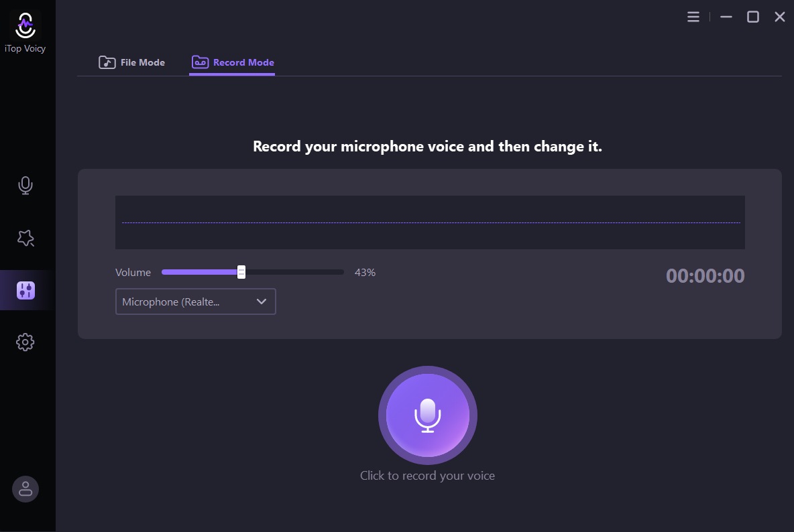Open the hamburger menu at top right
The width and height of the screenshot is (794, 532).
pos(693,16)
